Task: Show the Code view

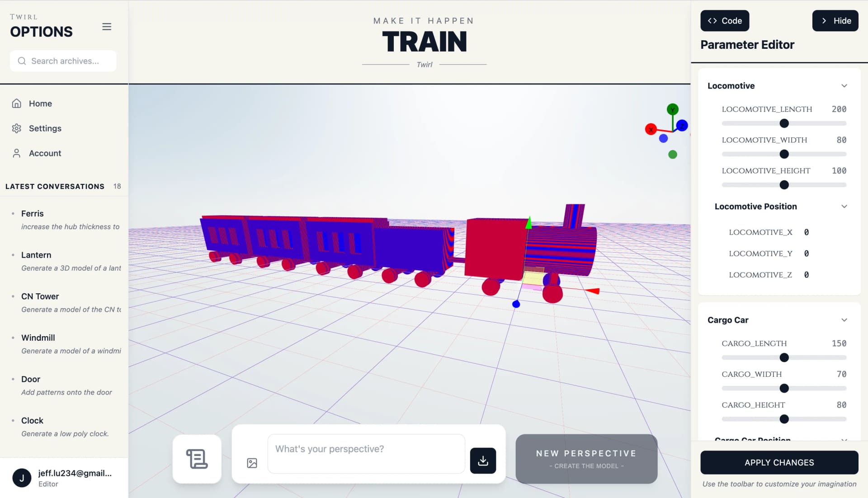Action: 724,21
